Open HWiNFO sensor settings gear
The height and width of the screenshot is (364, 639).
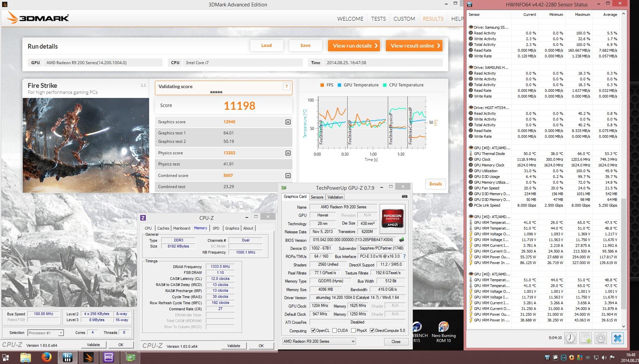coord(601,338)
